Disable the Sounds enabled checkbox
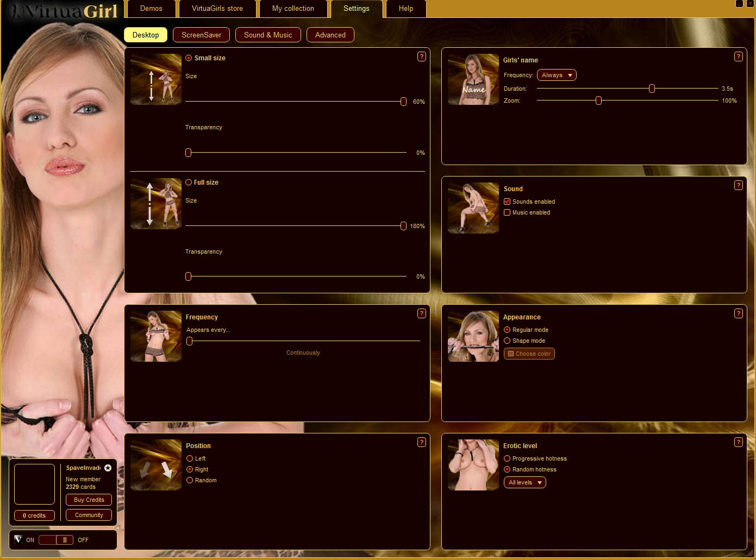Image resolution: width=756 pixels, height=560 pixels. [x=507, y=202]
